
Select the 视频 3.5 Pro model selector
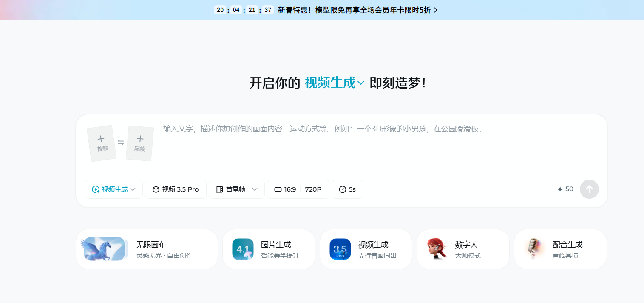[x=176, y=189]
